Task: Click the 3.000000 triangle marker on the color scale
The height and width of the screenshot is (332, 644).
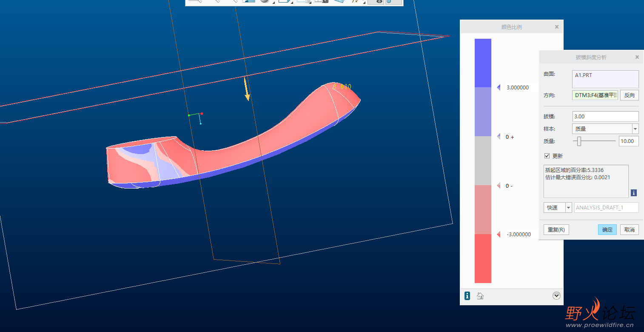Action: point(499,87)
